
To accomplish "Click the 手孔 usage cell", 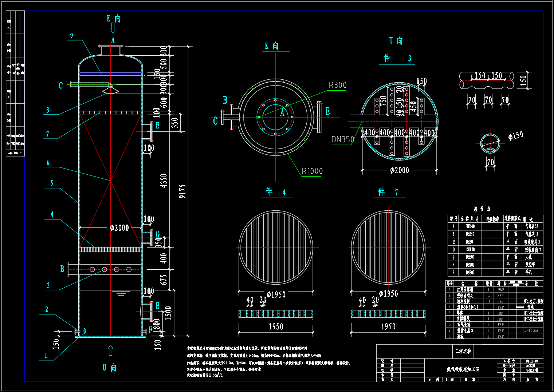I will (x=529, y=272).
